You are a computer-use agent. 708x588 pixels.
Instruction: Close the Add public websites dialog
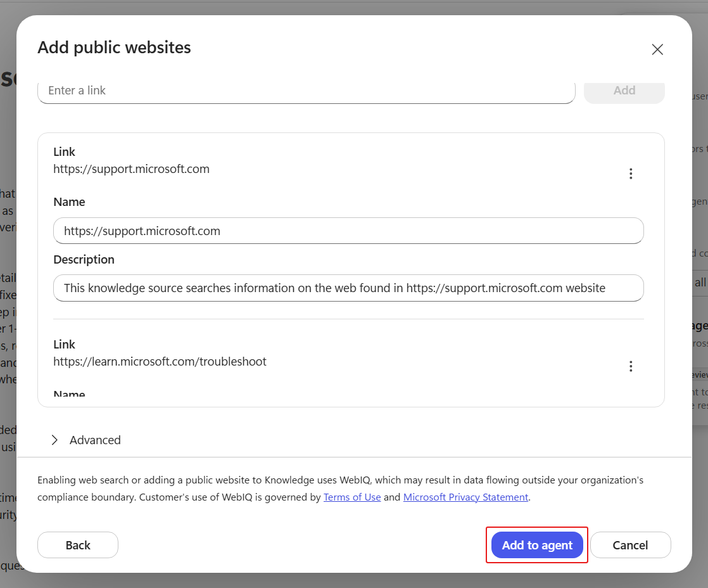point(657,49)
